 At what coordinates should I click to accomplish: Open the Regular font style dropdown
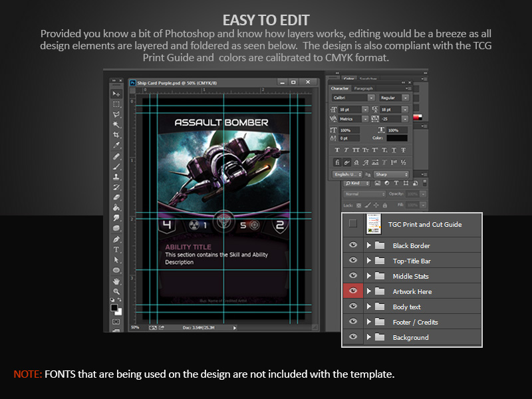(405, 98)
